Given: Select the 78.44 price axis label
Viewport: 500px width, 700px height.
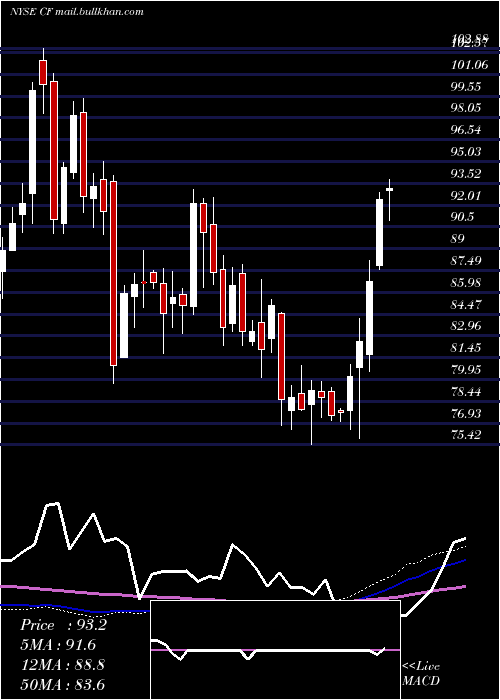Looking at the screenshot, I should (466, 392).
